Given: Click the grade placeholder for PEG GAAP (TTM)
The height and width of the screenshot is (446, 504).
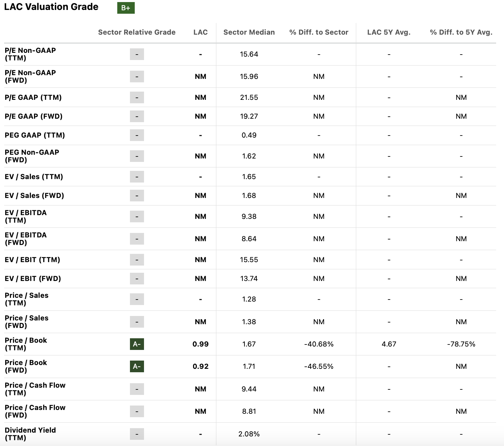Looking at the screenshot, I should pyautogui.click(x=137, y=135).
